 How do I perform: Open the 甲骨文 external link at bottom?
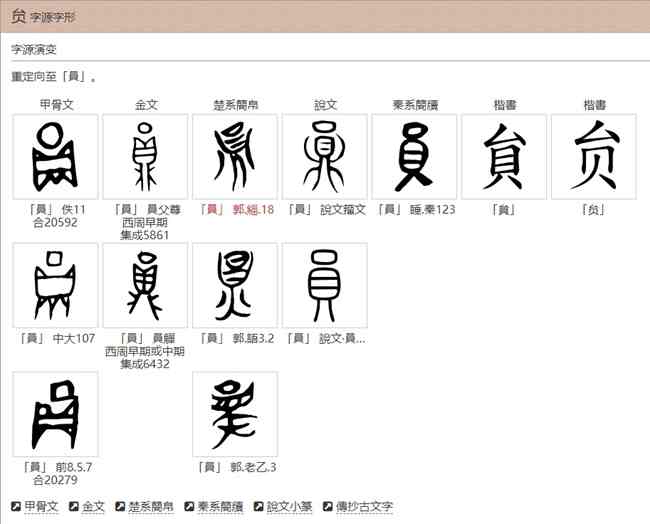tap(41, 506)
